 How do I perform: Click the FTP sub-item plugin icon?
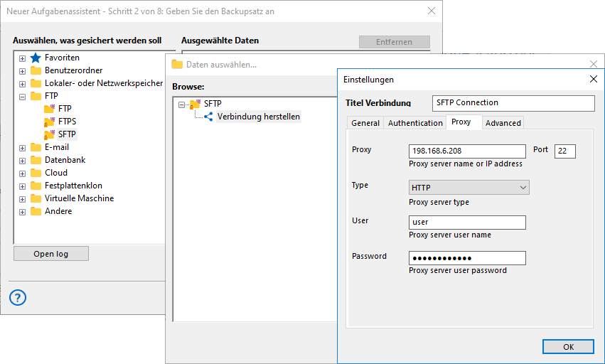[49, 109]
